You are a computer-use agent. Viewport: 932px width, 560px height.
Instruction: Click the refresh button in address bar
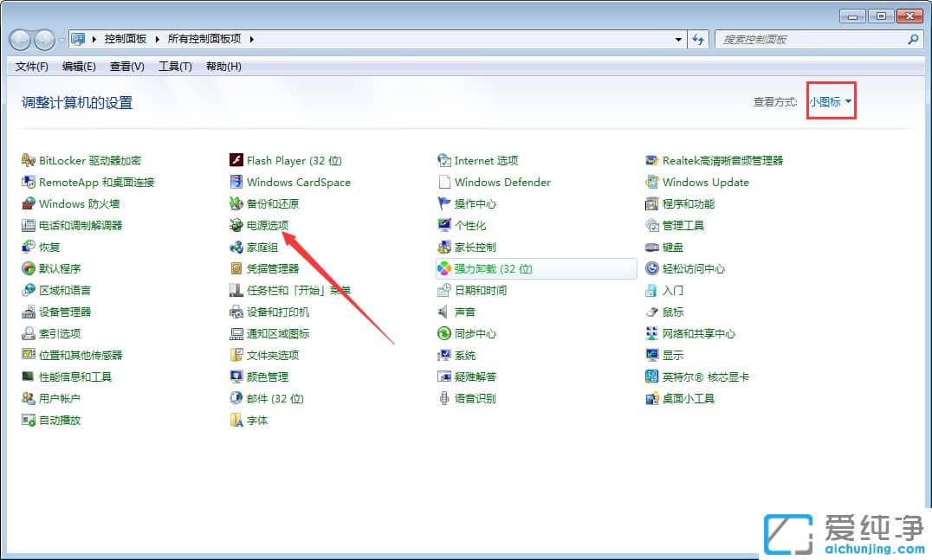pyautogui.click(x=698, y=39)
